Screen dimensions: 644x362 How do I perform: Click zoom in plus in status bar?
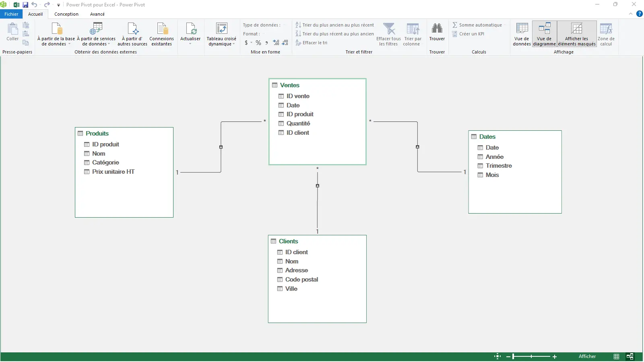pyautogui.click(x=555, y=357)
